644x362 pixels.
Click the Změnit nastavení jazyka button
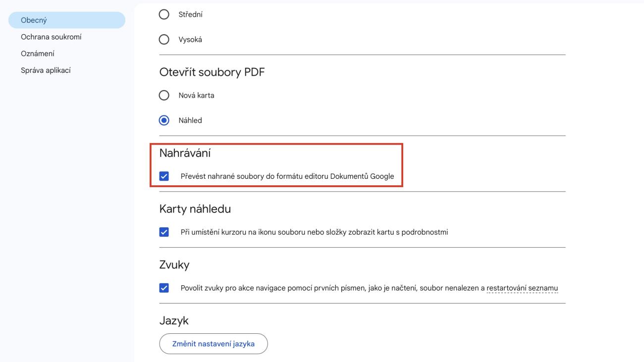click(x=214, y=344)
